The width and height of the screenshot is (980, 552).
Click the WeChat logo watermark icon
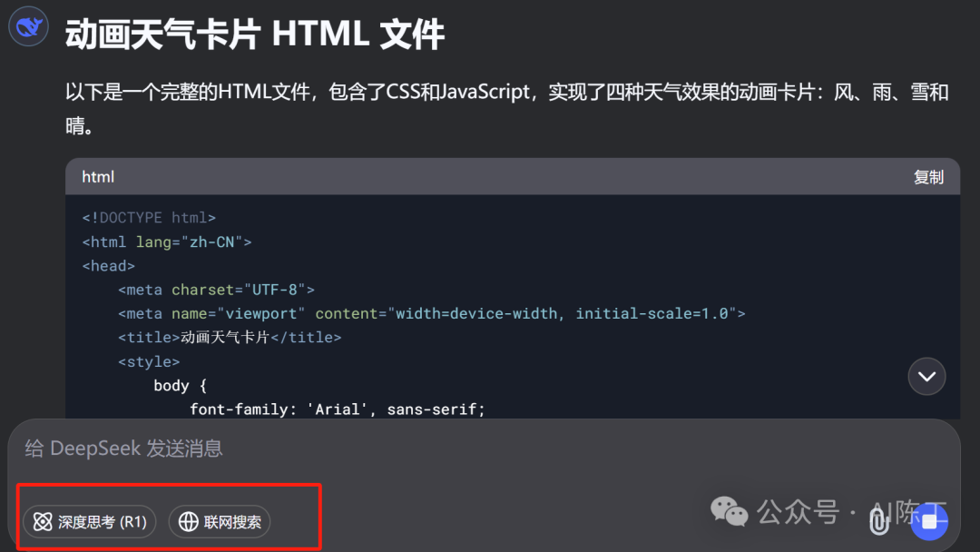[x=729, y=511]
